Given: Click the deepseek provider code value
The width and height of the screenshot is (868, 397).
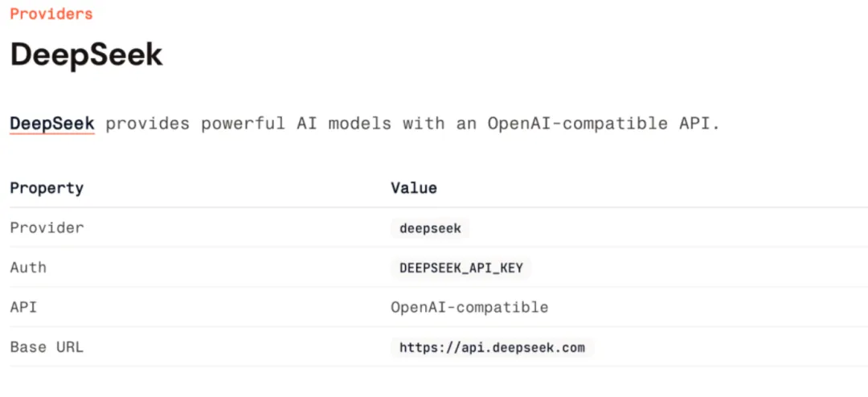Looking at the screenshot, I should (x=430, y=228).
